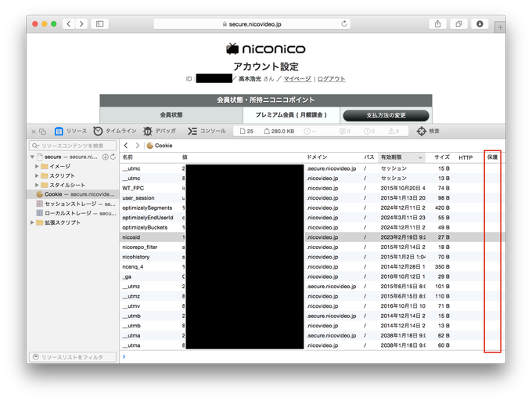
Task: Sort cookies by サイズ column header
Action: [442, 157]
